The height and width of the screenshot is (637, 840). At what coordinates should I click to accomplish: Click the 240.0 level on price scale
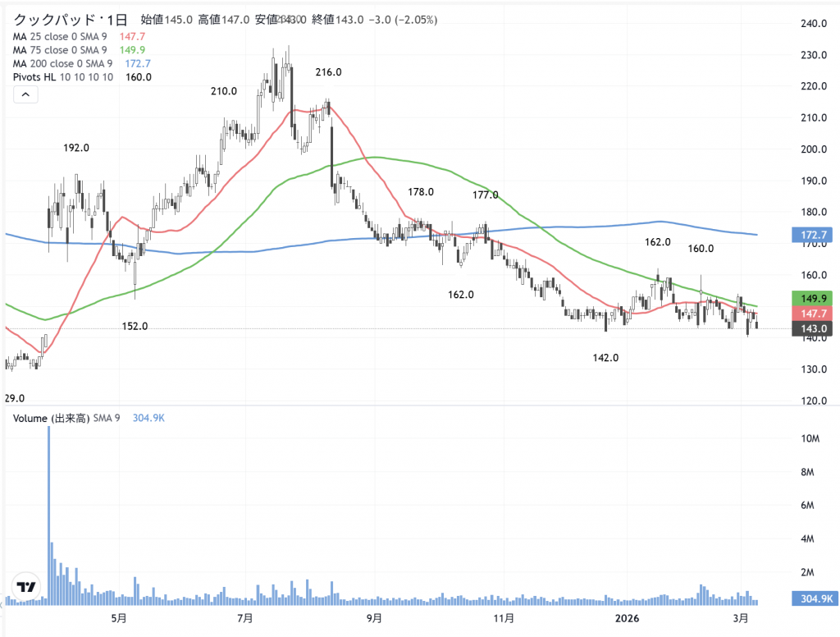coord(812,24)
